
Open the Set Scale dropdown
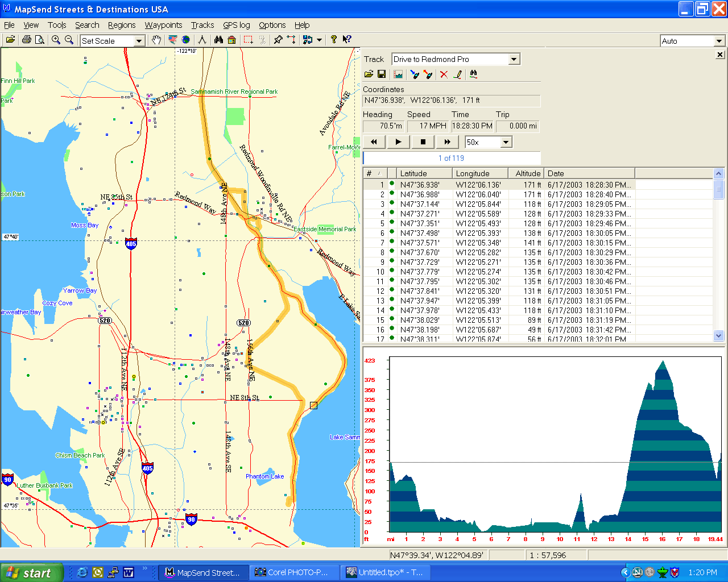click(x=139, y=41)
